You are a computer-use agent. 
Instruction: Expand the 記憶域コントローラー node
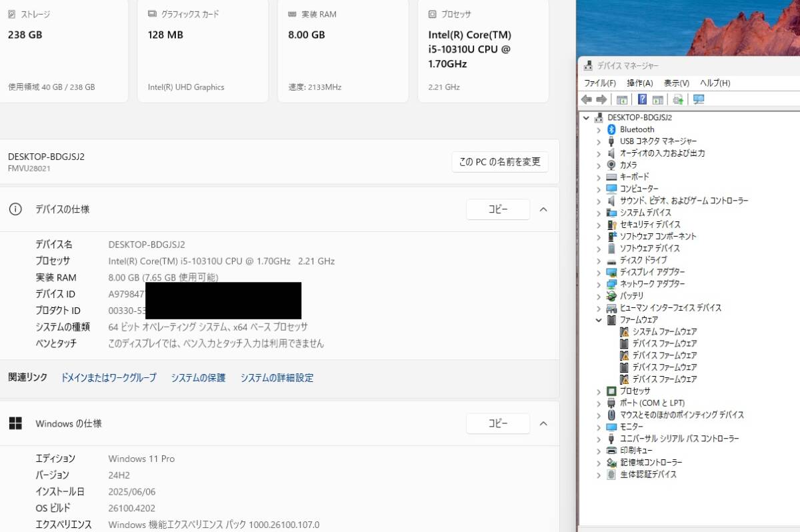point(599,462)
